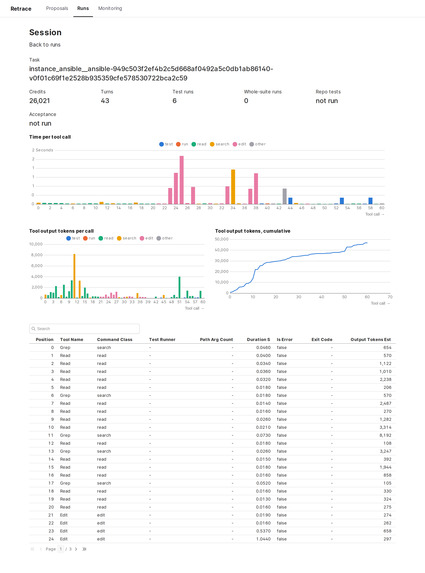Sort by Tool Name column header

click(x=72, y=339)
